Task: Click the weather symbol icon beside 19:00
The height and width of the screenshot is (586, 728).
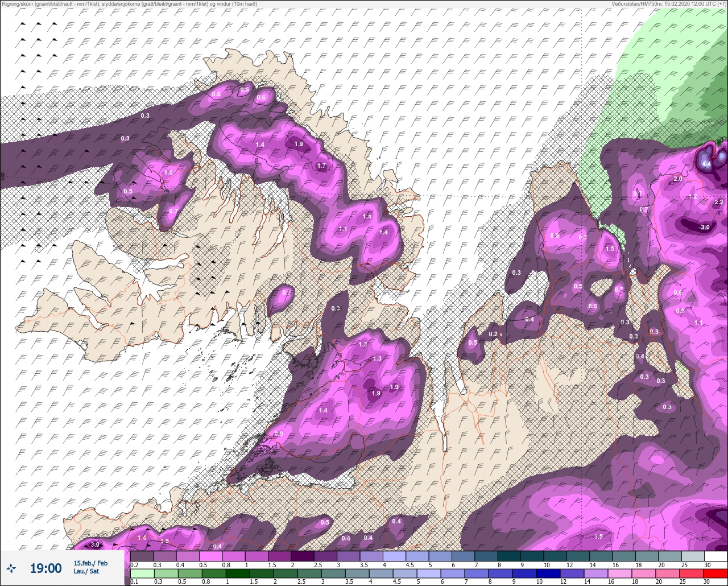Action: pyautogui.click(x=11, y=568)
